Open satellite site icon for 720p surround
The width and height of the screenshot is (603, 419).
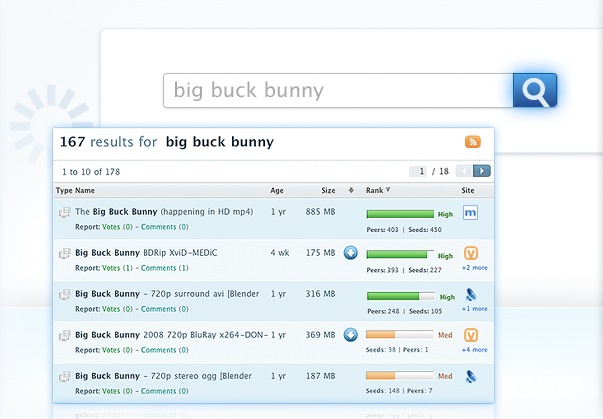point(471,294)
